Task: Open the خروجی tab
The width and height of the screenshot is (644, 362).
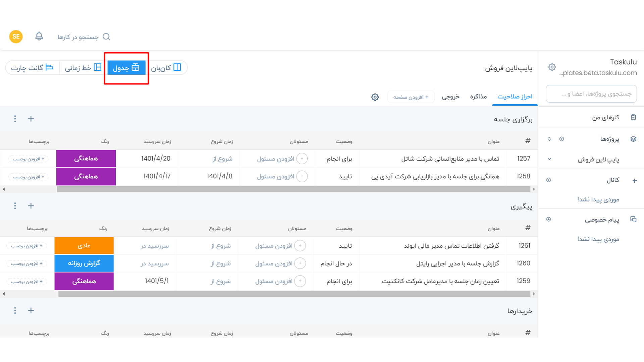Action: point(450,97)
